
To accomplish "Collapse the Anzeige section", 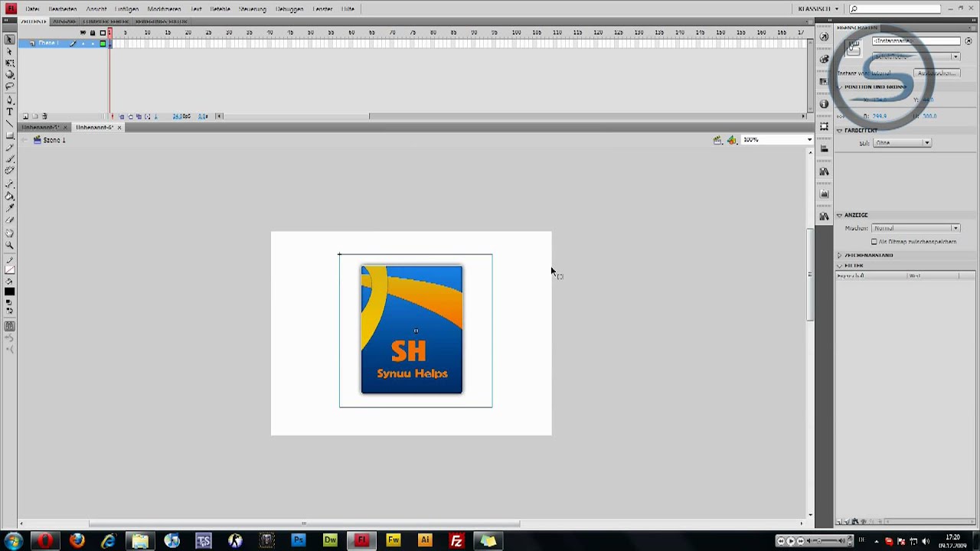I will click(839, 215).
